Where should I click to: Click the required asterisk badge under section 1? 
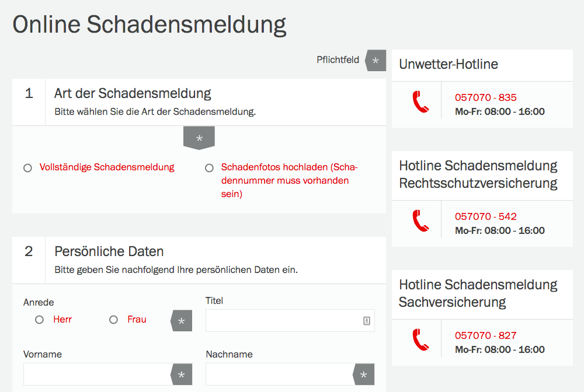[199, 138]
